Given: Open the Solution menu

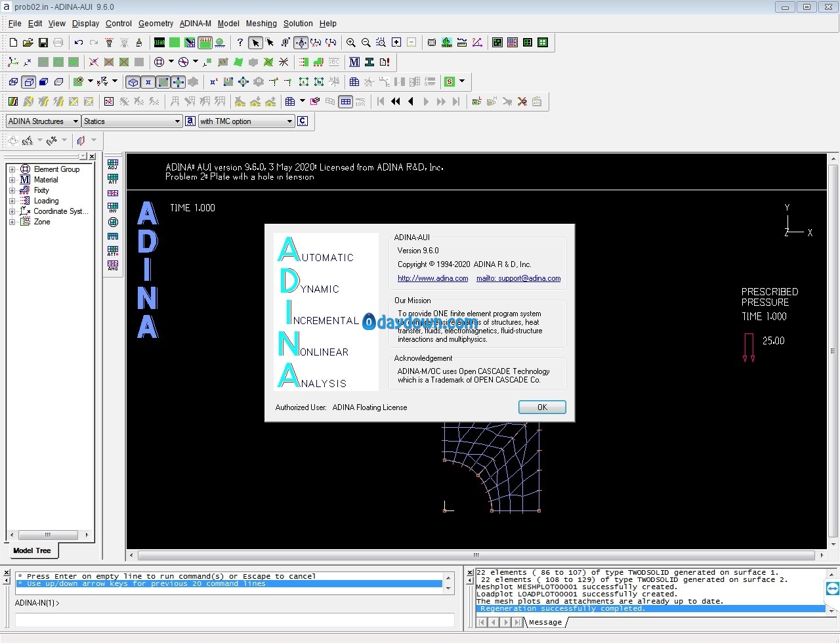Looking at the screenshot, I should coord(298,24).
